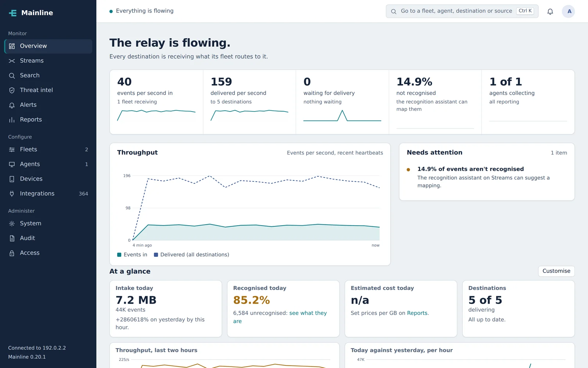
Task: Focus the 'Go to a fleet, agent' search field
Action: [462, 11]
